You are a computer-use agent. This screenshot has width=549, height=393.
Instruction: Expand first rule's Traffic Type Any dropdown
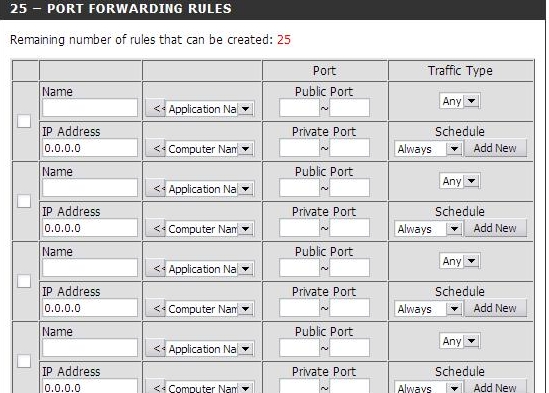[x=459, y=101]
